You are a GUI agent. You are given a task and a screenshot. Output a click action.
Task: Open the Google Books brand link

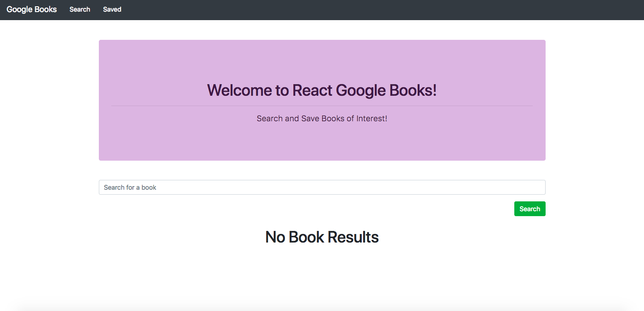click(x=32, y=9)
